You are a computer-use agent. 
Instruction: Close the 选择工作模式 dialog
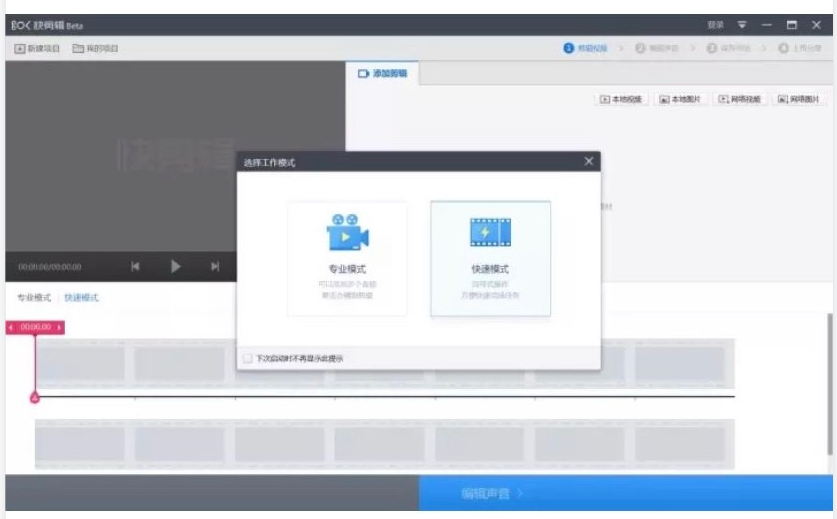589,161
